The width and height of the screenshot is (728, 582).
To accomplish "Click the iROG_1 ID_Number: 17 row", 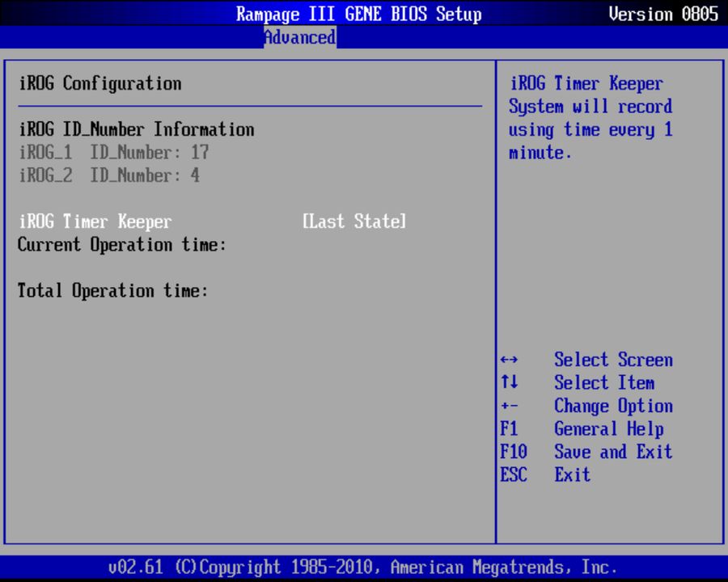I will tap(114, 152).
